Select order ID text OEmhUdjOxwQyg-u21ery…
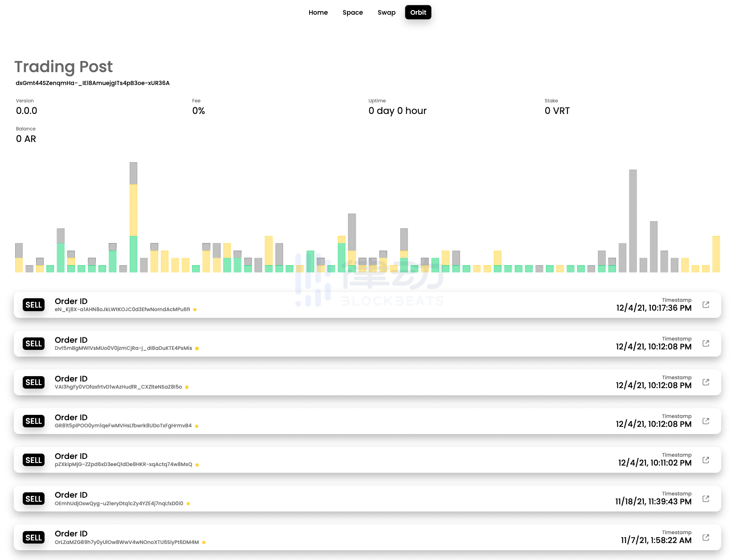739x560 pixels. pos(119,503)
